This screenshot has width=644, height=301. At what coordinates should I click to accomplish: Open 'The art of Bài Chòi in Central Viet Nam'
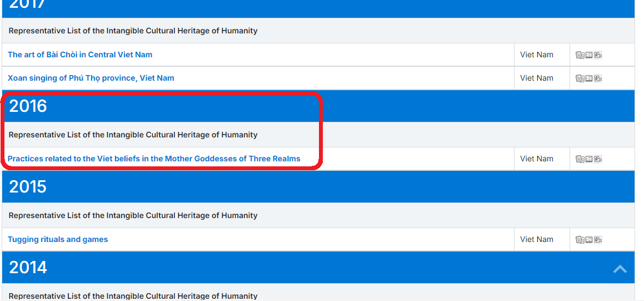click(x=80, y=55)
